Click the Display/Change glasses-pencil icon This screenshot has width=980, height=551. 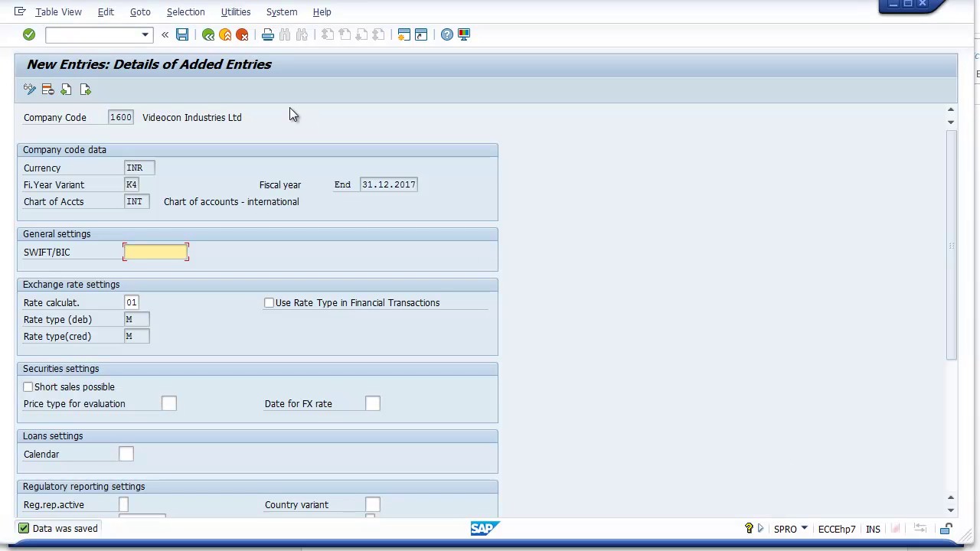pyautogui.click(x=30, y=90)
